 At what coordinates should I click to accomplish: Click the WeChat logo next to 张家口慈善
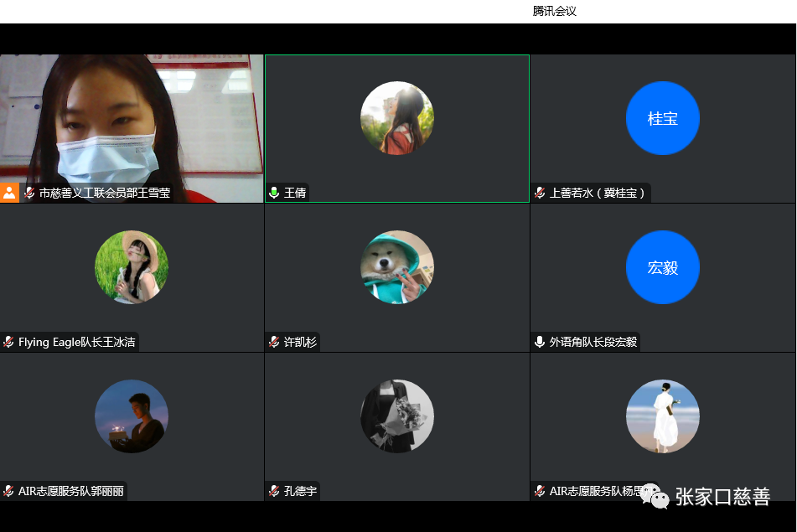655,496
